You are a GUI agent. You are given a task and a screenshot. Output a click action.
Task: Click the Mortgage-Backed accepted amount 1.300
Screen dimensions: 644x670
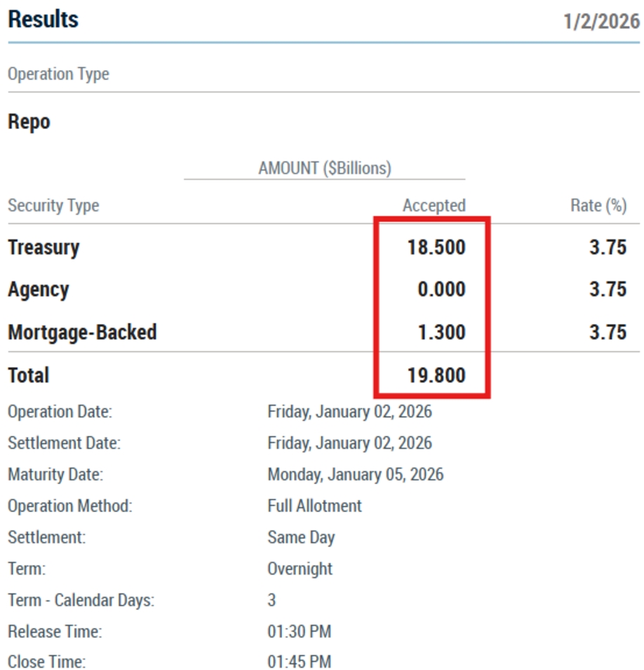click(441, 332)
